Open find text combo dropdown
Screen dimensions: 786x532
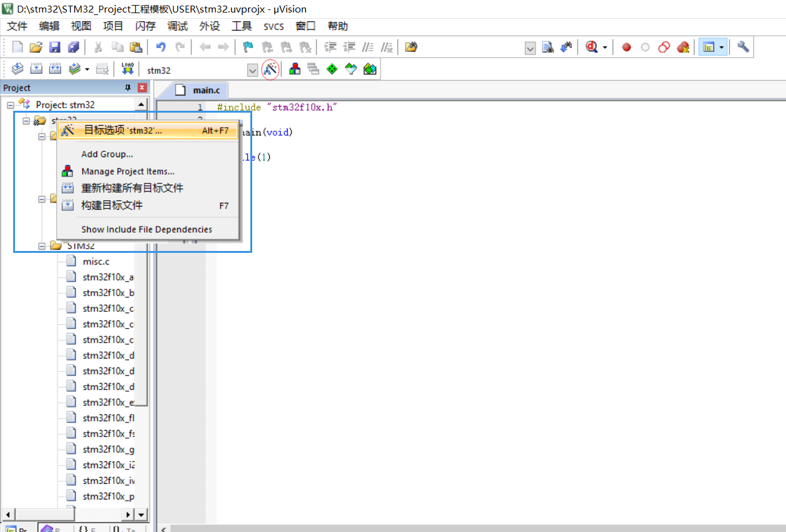coord(530,48)
